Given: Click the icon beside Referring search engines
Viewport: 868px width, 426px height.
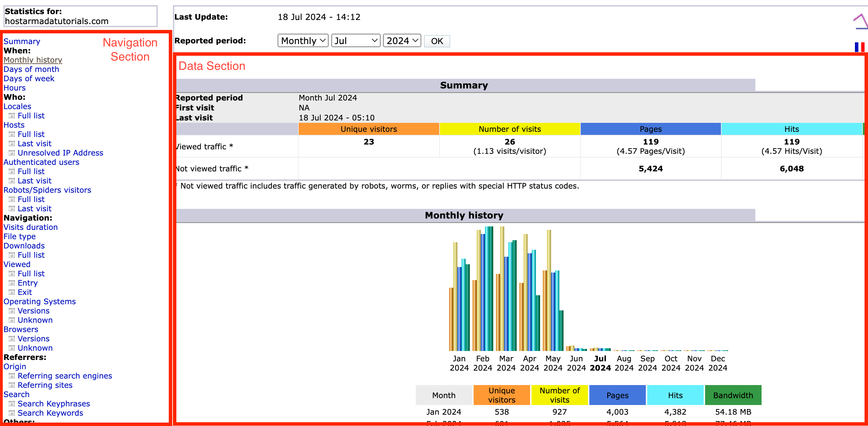Looking at the screenshot, I should click(x=12, y=376).
